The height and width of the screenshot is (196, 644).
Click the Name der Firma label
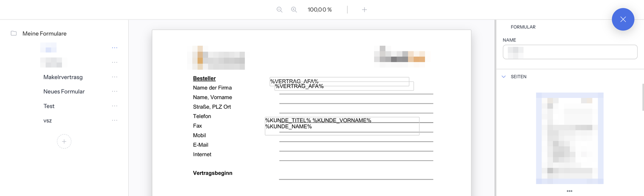click(x=212, y=88)
